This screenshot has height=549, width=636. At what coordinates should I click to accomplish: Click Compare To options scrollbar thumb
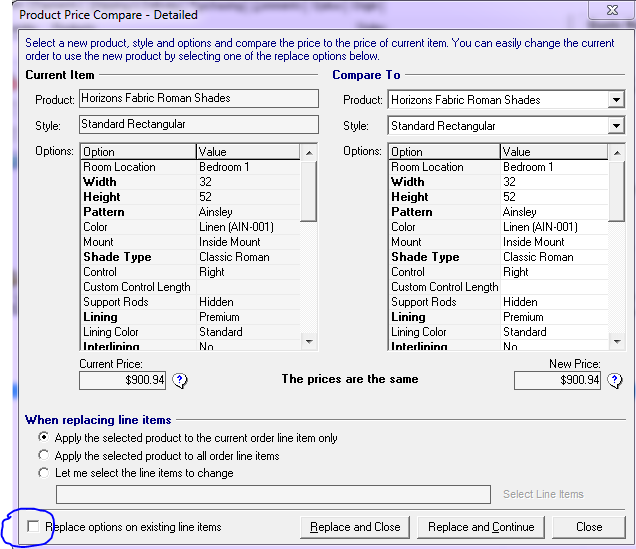617,191
